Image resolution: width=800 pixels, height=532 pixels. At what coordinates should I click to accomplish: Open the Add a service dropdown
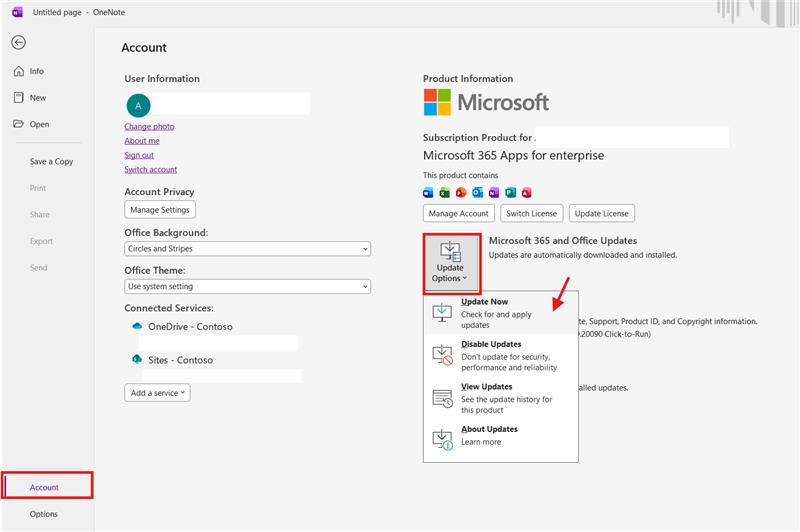pos(157,393)
